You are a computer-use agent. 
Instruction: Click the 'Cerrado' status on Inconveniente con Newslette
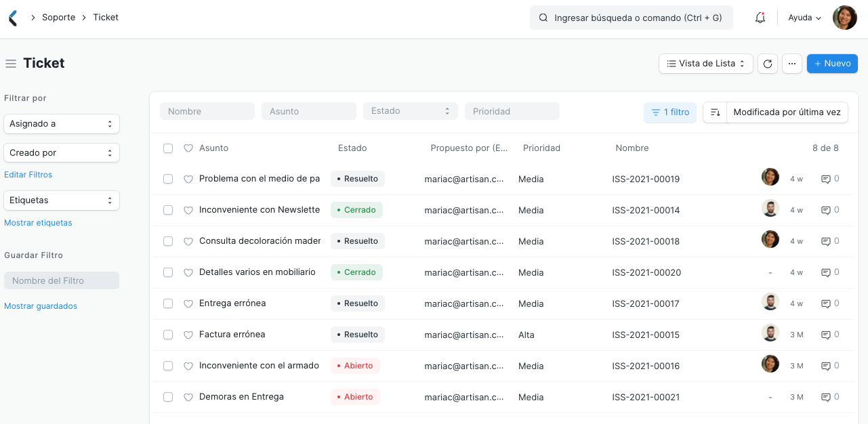356,210
